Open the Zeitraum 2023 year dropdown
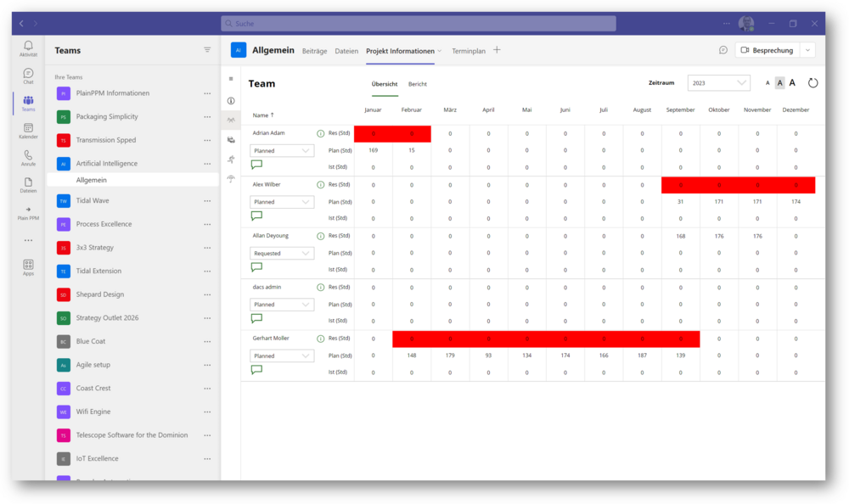 coord(718,83)
